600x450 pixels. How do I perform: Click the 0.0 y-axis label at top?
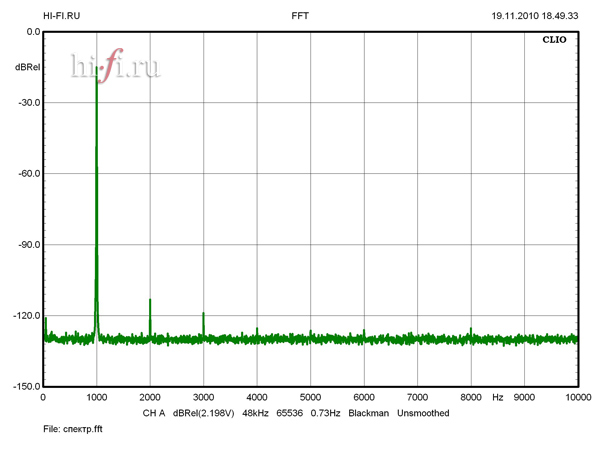click(32, 32)
